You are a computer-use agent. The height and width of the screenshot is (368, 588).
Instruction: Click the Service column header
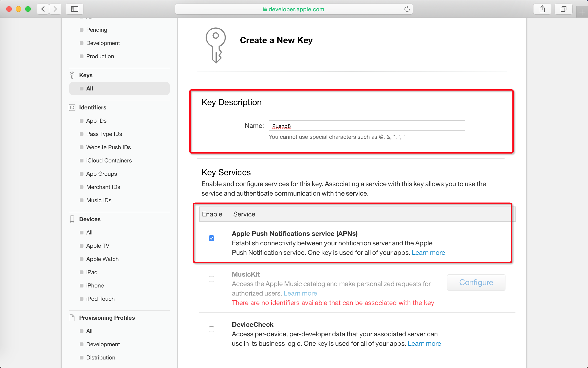(x=244, y=214)
